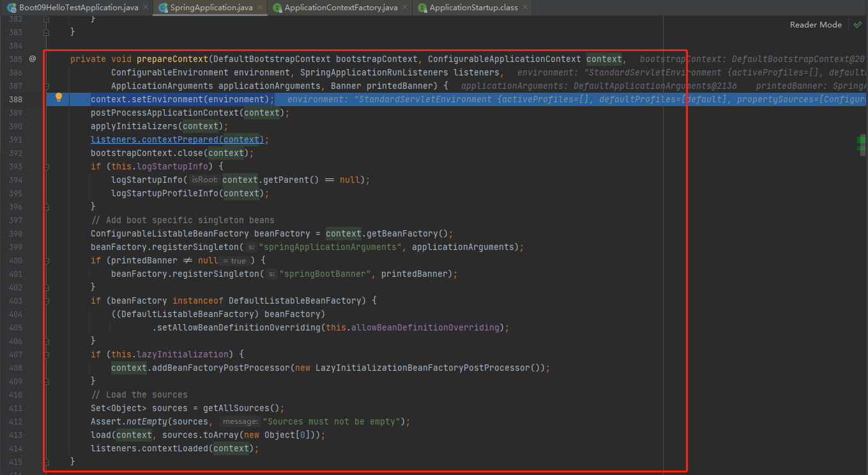Click the fold end marker on line 396
This screenshot has width=868, height=475.
[x=47, y=206]
